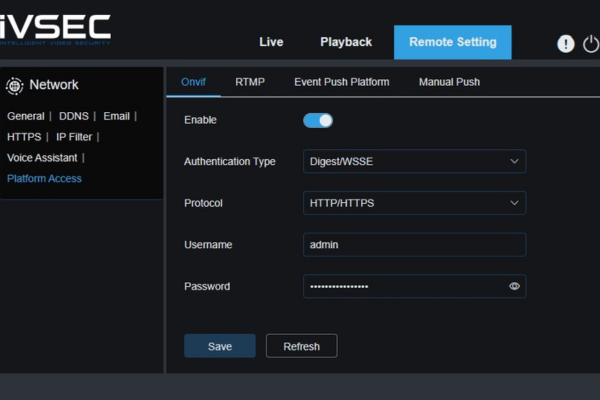Open the Playback section
Image resolution: width=600 pixels, height=400 pixels.
[x=346, y=42]
